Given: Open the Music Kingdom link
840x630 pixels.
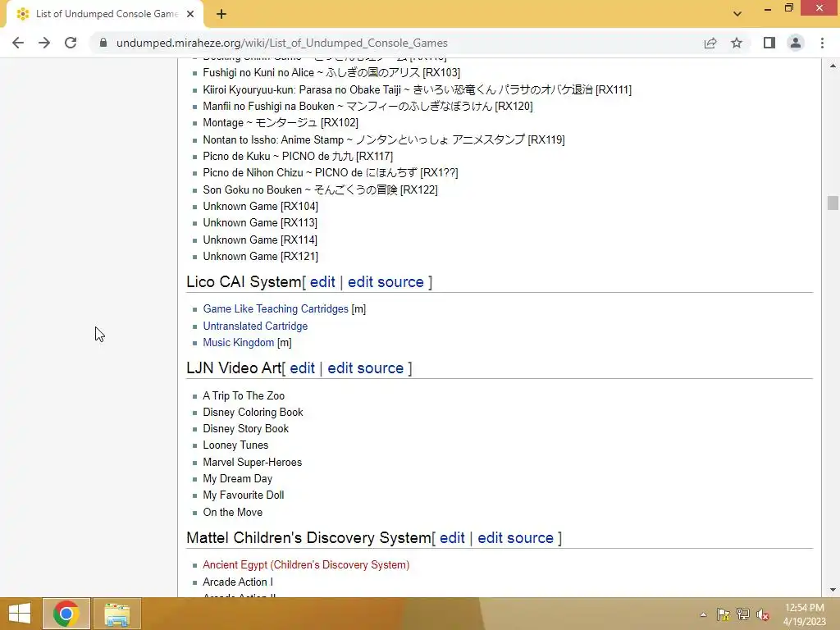Looking at the screenshot, I should (239, 343).
